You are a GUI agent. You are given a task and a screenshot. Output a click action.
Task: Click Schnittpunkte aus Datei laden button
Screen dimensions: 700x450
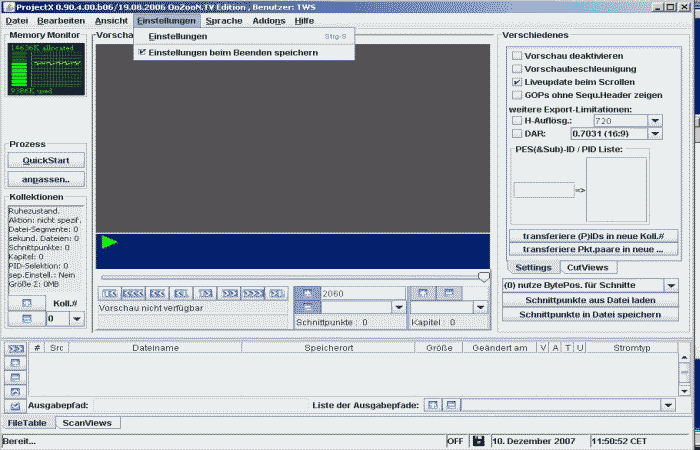click(589, 300)
